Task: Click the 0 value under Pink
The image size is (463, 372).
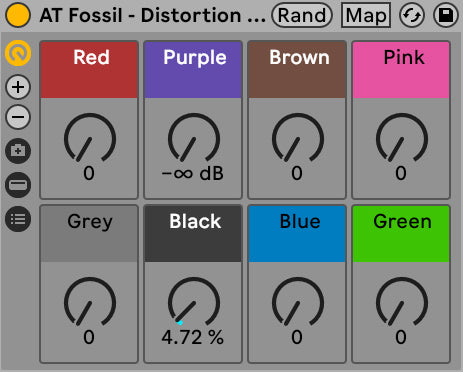Action: point(401,173)
